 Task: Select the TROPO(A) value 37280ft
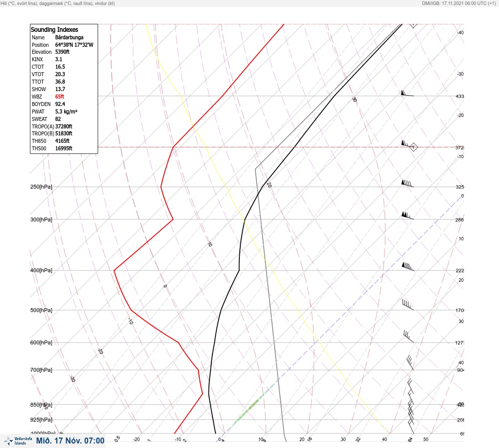pyautogui.click(x=64, y=126)
